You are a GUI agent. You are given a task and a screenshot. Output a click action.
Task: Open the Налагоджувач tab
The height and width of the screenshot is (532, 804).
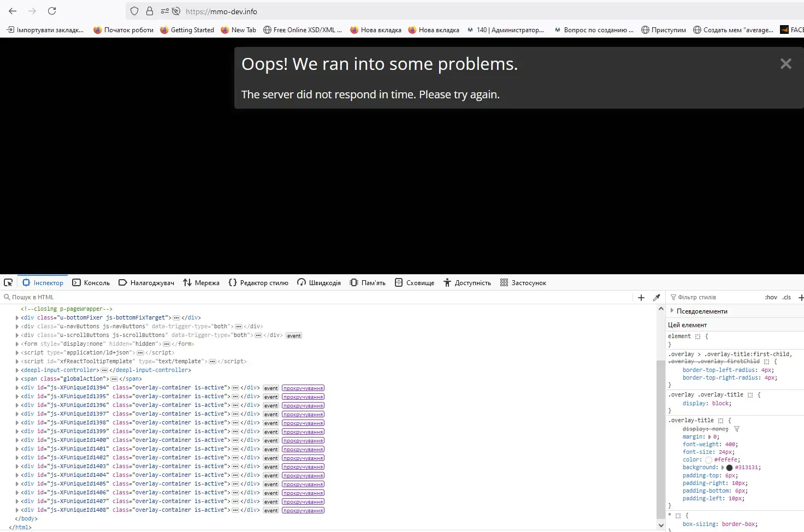coord(146,282)
